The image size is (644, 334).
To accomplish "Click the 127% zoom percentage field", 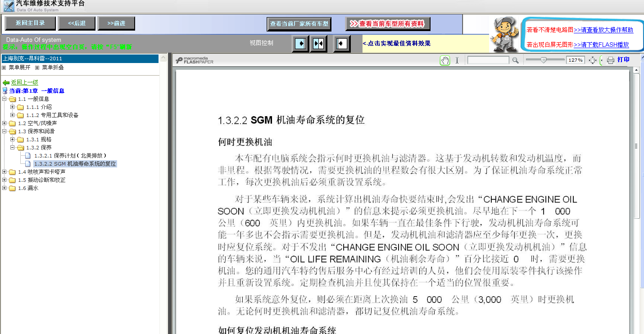I will pos(575,60).
